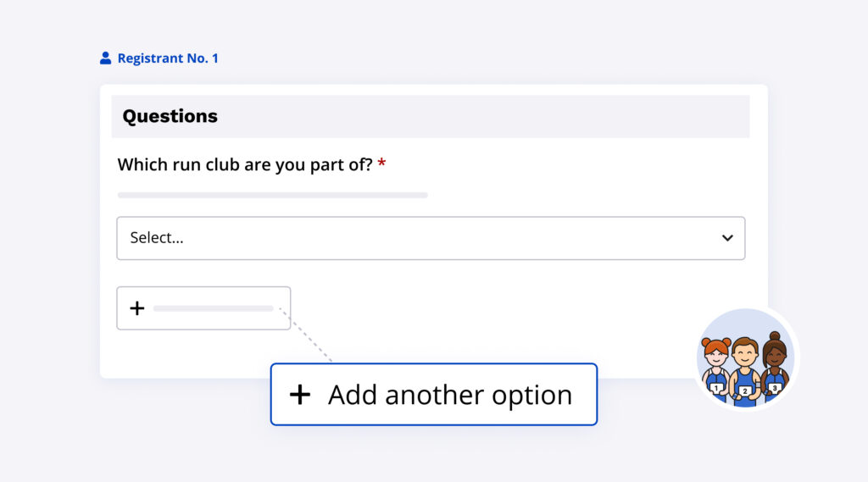The width and height of the screenshot is (868, 482).
Task: Click the small plus icon in the gray-bar button
Action: click(136, 308)
